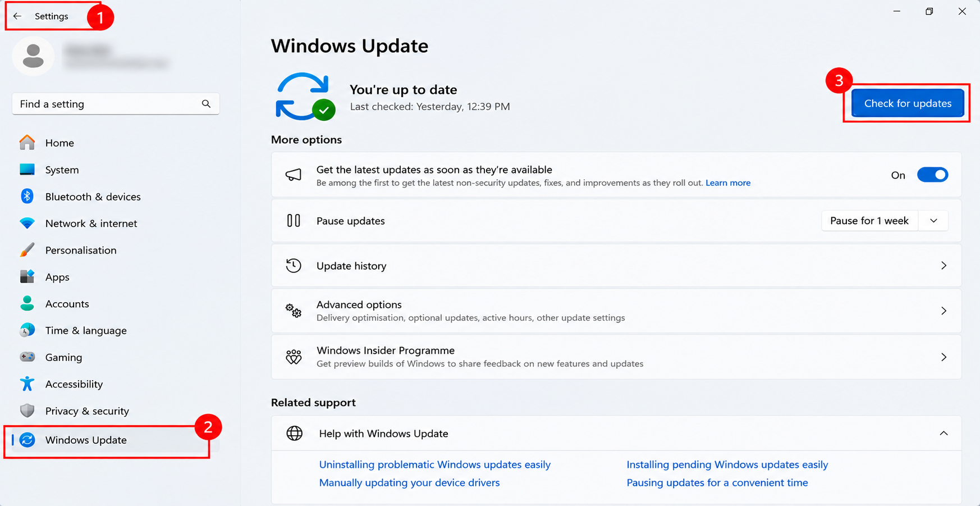Click the globe icon beside Help with Windows Update
The height and width of the screenshot is (506, 980).
coord(295,433)
